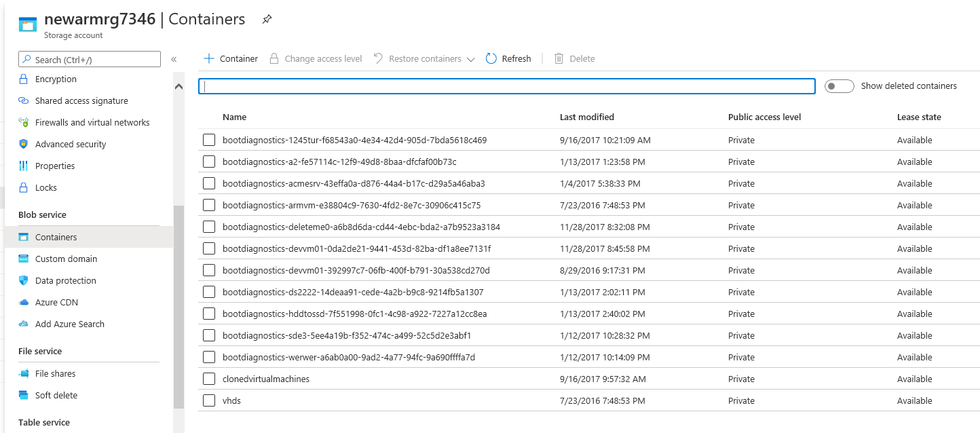This screenshot has width=980, height=433.
Task: Check the checkbox for the vhds container
Action: click(209, 400)
